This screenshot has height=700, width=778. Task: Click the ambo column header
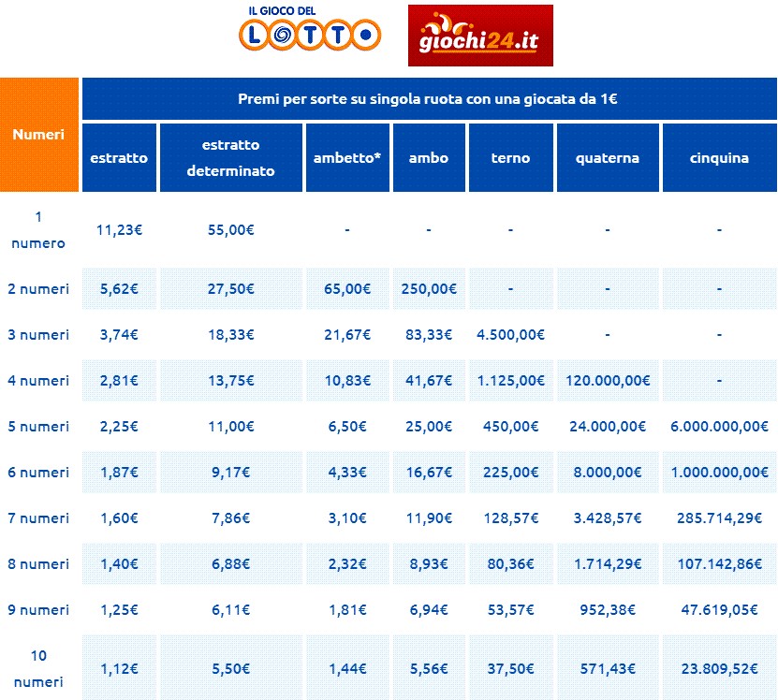pyautogui.click(x=428, y=158)
